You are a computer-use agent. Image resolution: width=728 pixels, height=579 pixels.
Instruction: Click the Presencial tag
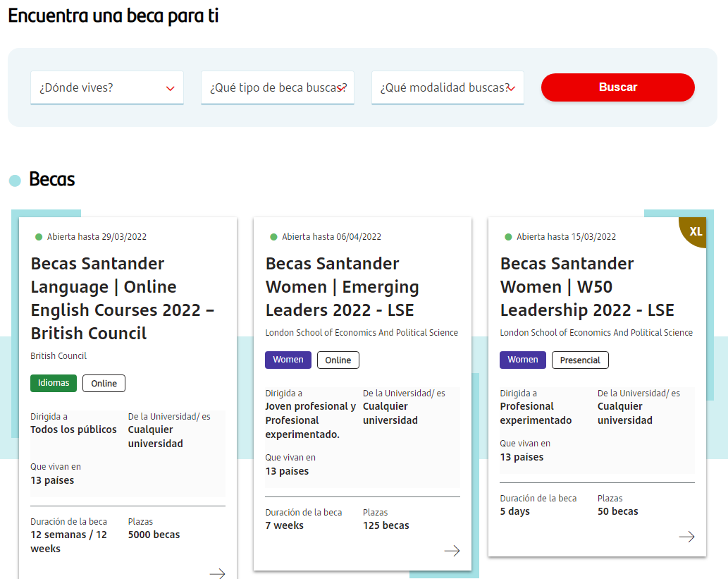[580, 360]
